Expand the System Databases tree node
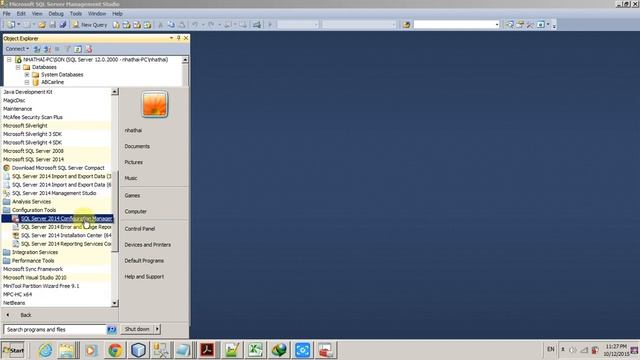Image resolution: width=640 pixels, height=360 pixels. coord(27,75)
